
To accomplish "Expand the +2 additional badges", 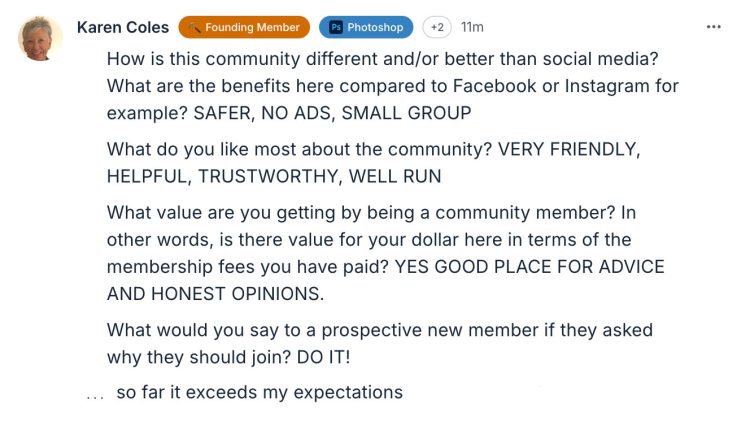I will (436, 27).
